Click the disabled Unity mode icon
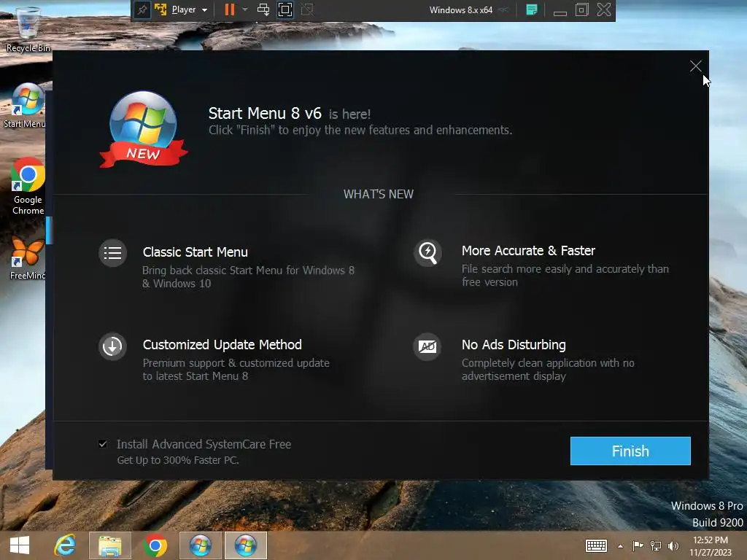Image resolution: width=747 pixels, height=560 pixels. [x=307, y=9]
